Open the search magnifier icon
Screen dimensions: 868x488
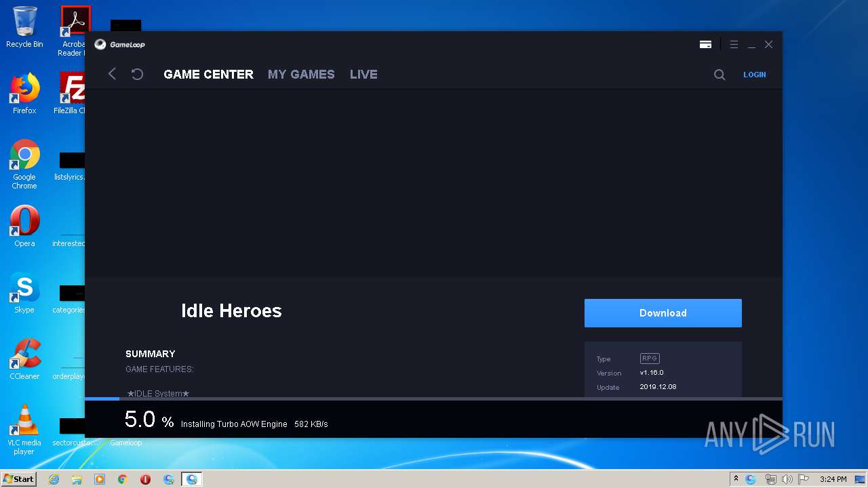pos(719,75)
